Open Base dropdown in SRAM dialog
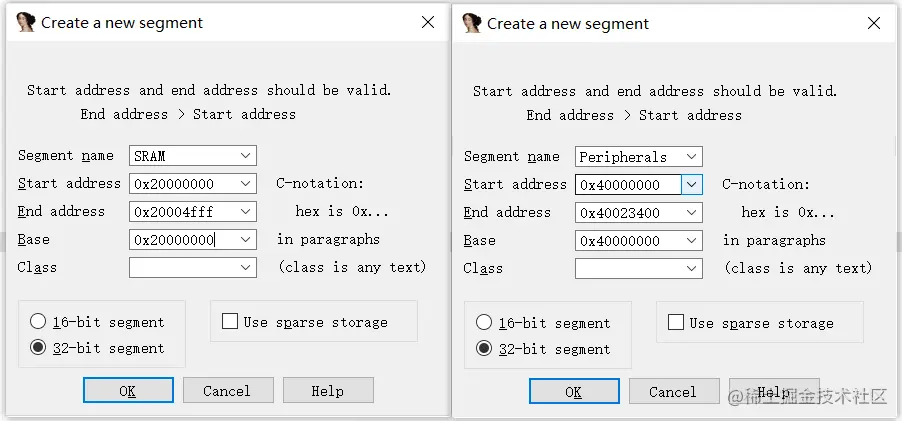 point(246,239)
